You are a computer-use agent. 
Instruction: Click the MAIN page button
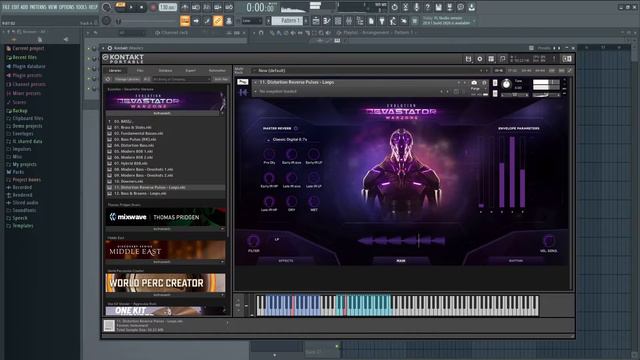pos(401,260)
